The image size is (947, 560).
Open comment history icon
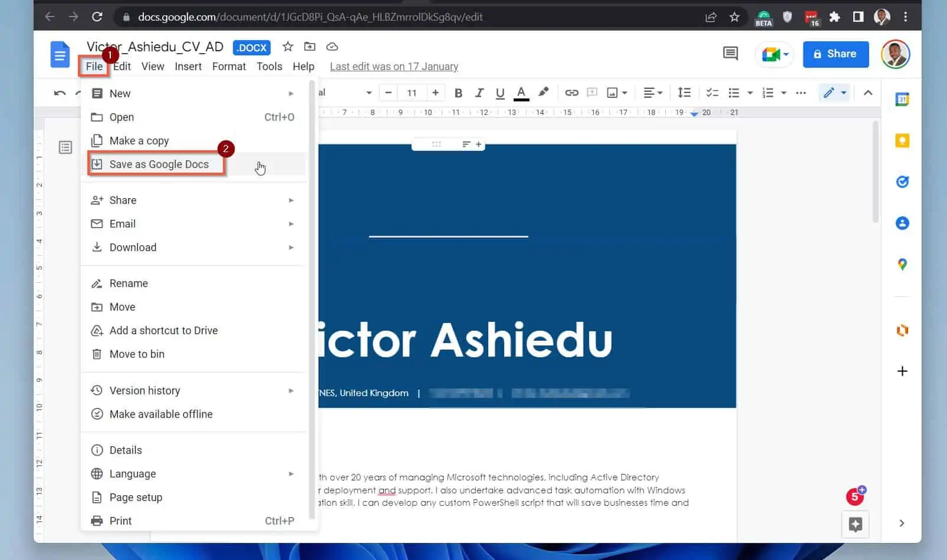tap(730, 54)
